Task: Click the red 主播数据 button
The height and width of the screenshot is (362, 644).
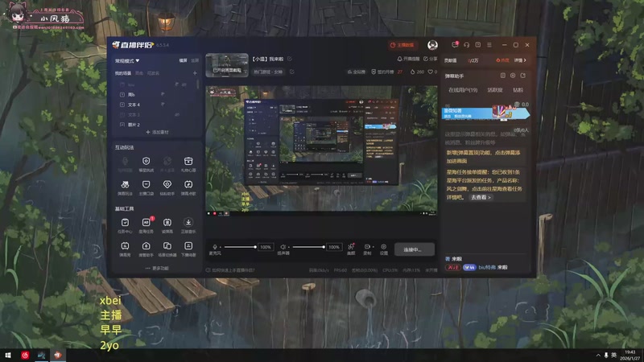Action: (x=402, y=45)
